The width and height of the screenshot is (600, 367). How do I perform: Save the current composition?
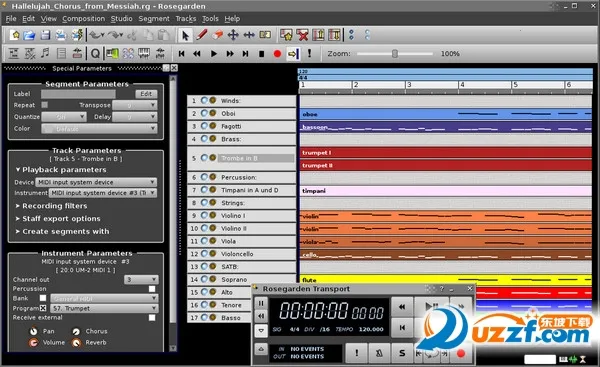(x=45, y=35)
